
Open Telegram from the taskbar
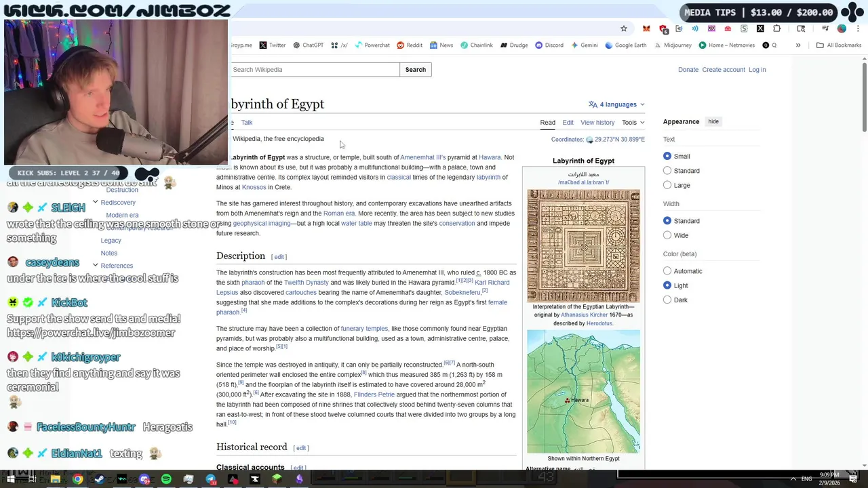pyautogui.click(x=211, y=479)
